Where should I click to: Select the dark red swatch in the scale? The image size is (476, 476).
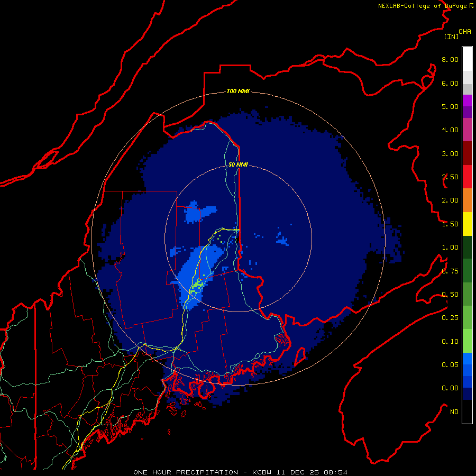[x=467, y=153]
